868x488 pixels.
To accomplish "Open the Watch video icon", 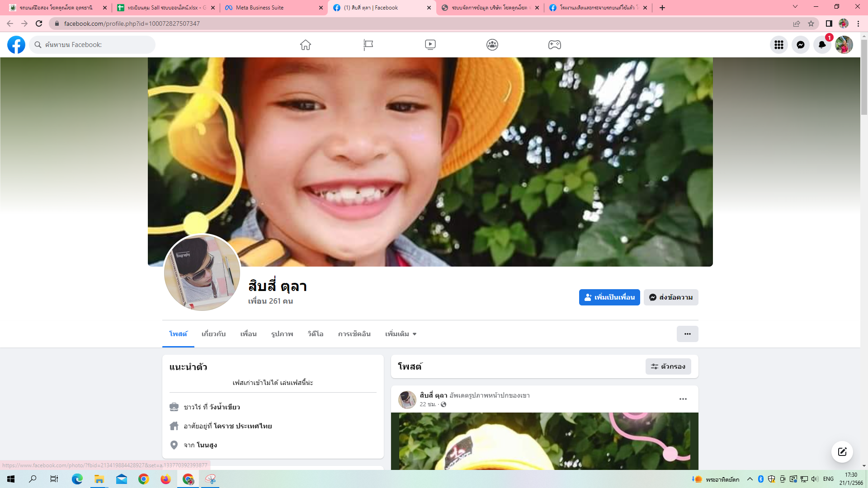I will [430, 45].
